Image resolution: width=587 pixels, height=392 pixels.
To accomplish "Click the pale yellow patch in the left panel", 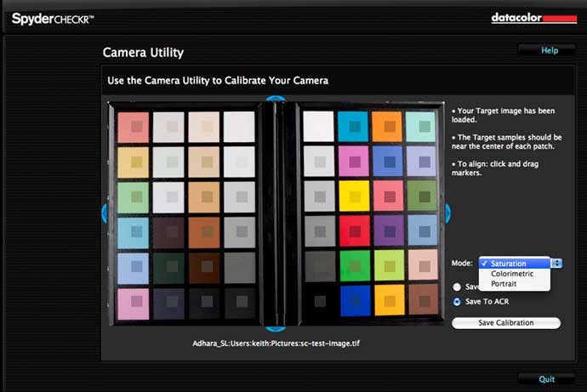I will [134, 162].
